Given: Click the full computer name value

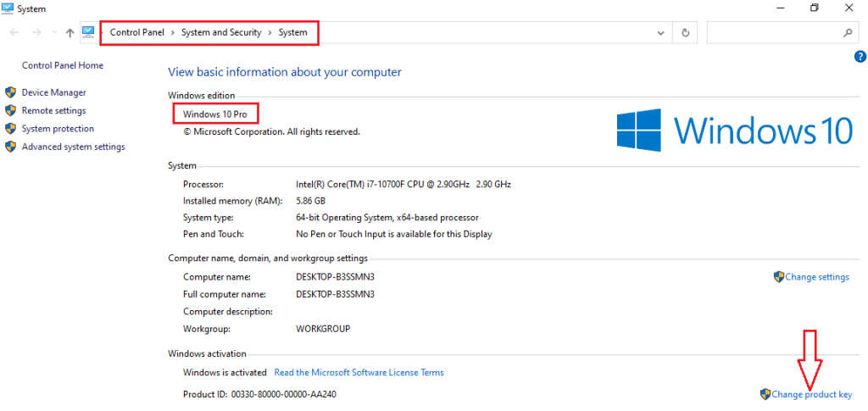Looking at the screenshot, I should [x=336, y=294].
